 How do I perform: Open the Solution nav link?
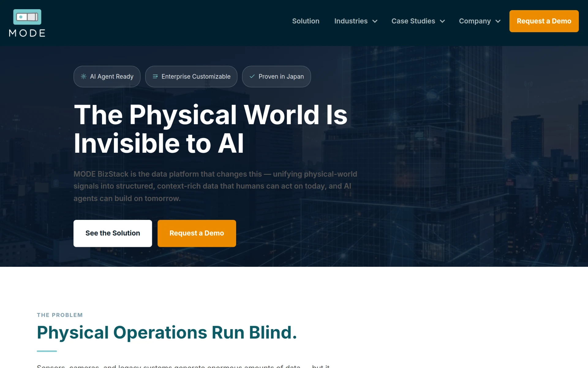(306, 21)
